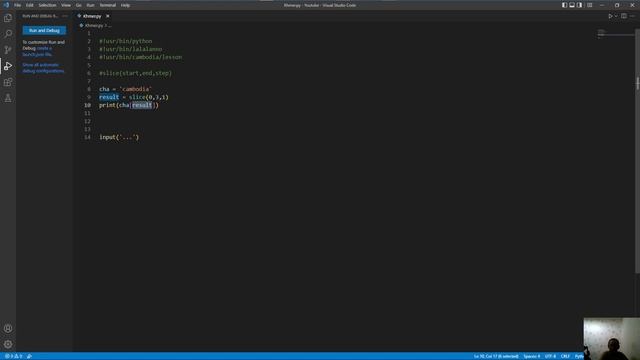Select the Khmer.py editor tab
The width and height of the screenshot is (640, 360).
(92, 16)
